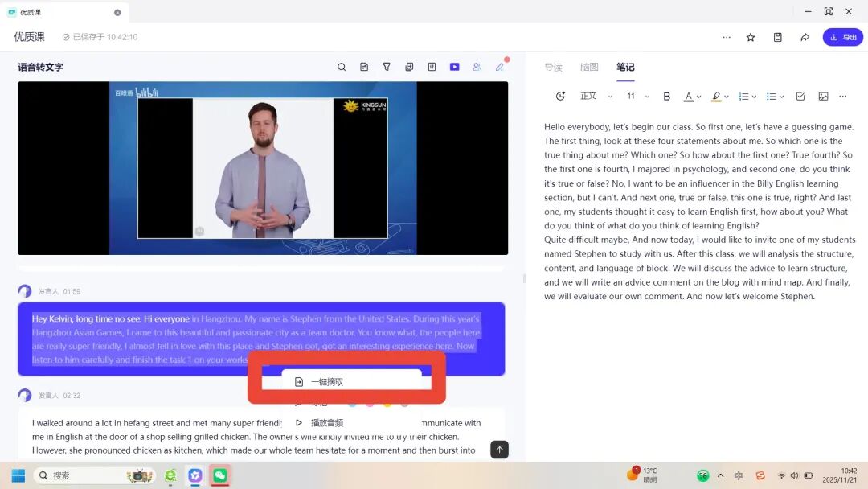Open the filter funnel in the transcript toolbar
The height and width of the screenshot is (489, 868).
click(x=387, y=68)
